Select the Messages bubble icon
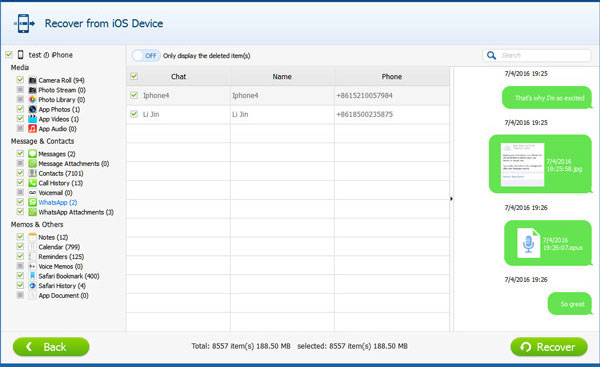 point(33,153)
